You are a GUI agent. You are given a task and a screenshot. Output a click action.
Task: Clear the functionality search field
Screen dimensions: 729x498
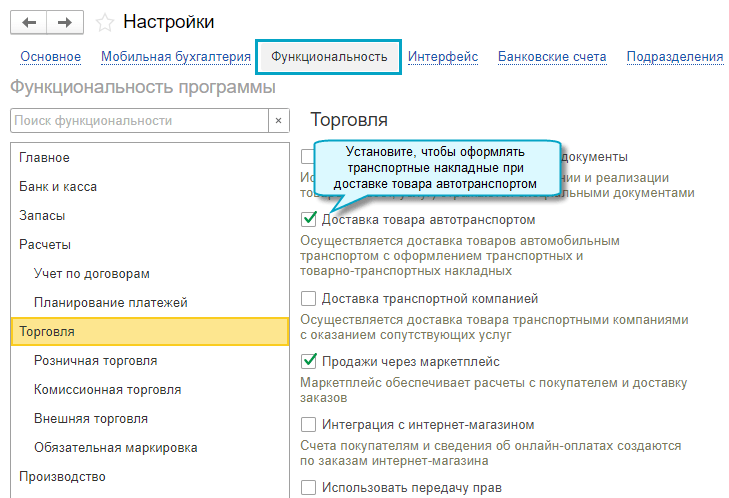(279, 121)
